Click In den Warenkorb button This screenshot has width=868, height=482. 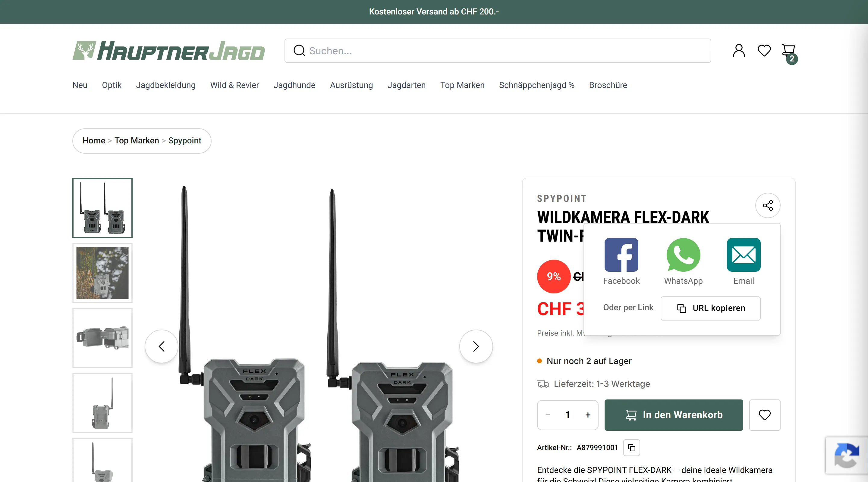pyautogui.click(x=673, y=415)
